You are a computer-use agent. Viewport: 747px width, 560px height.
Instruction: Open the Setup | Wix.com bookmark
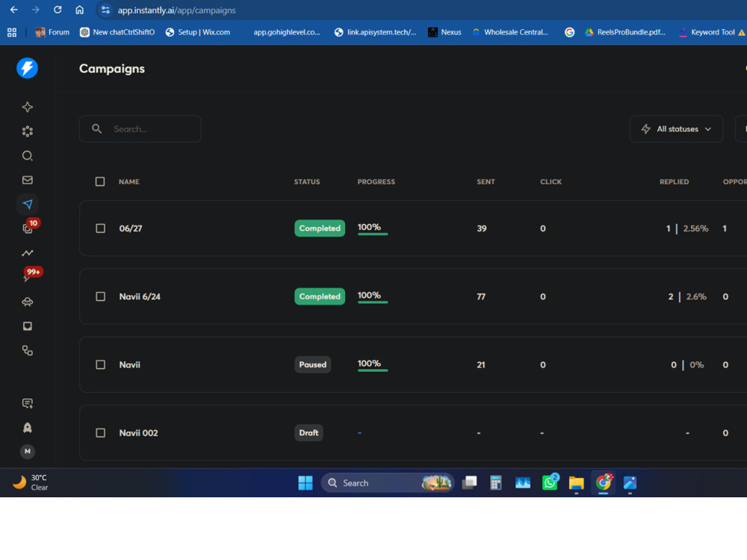tap(198, 32)
